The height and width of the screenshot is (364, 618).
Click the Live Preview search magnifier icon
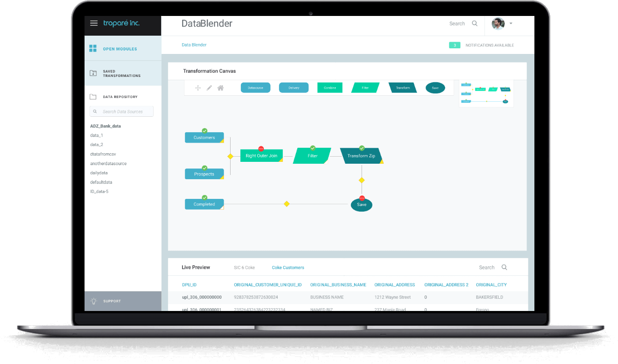click(x=504, y=267)
